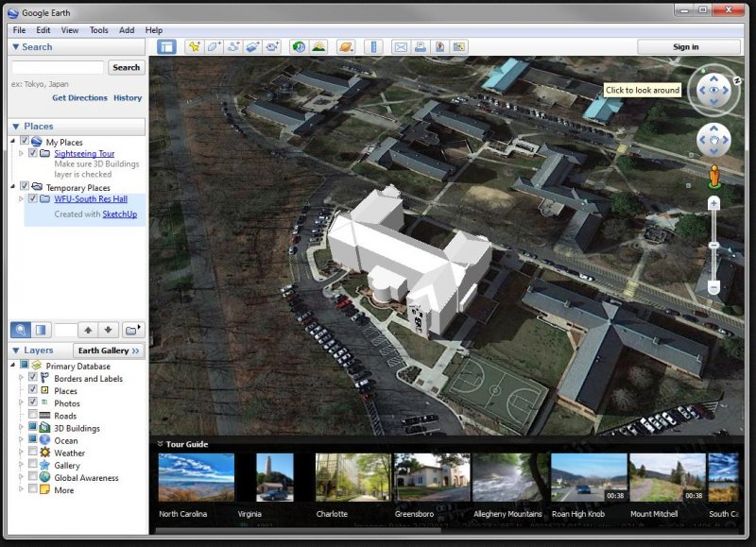
Task: Expand the Gallery layer node
Action: coord(21,464)
